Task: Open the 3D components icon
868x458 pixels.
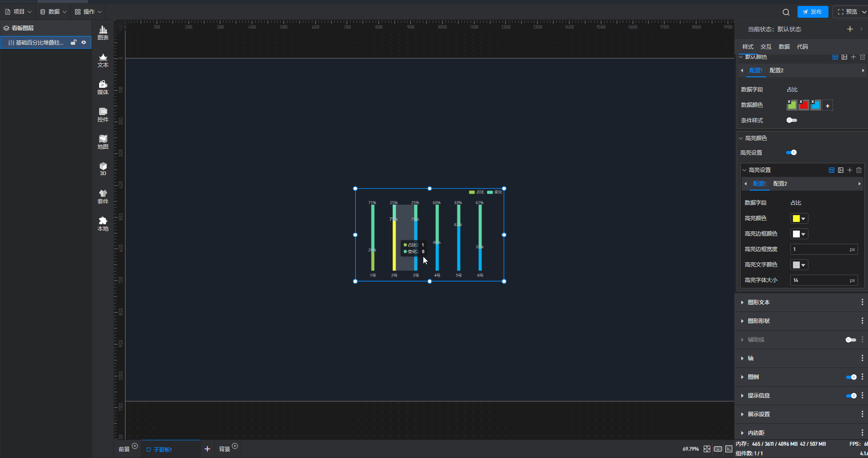Action: pyautogui.click(x=103, y=169)
